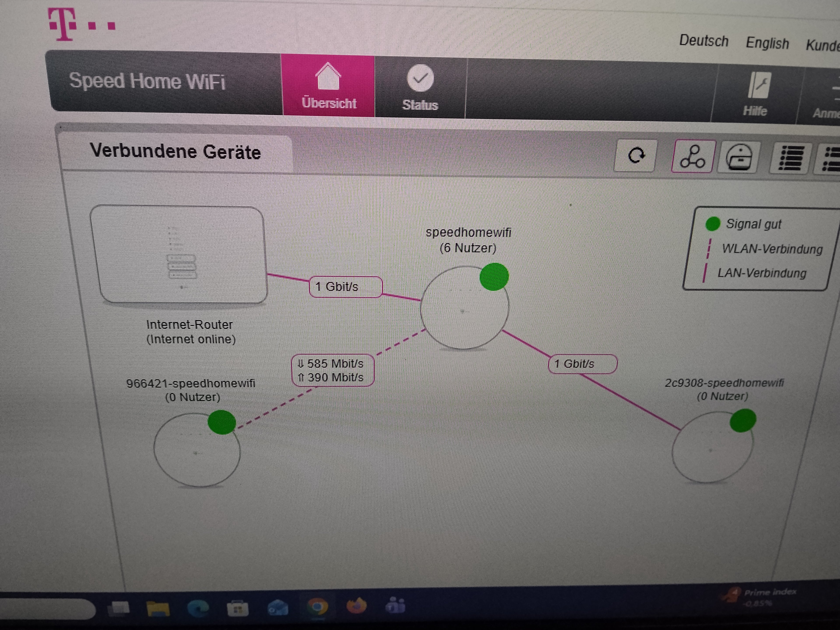The image size is (840, 630).
Task: Switch language to Deutsch
Action: (703, 41)
